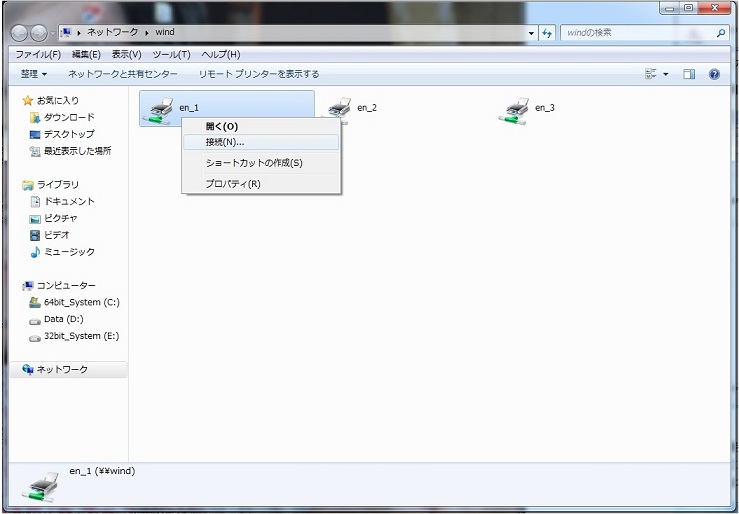Click the address bar computer icon

tap(66, 33)
